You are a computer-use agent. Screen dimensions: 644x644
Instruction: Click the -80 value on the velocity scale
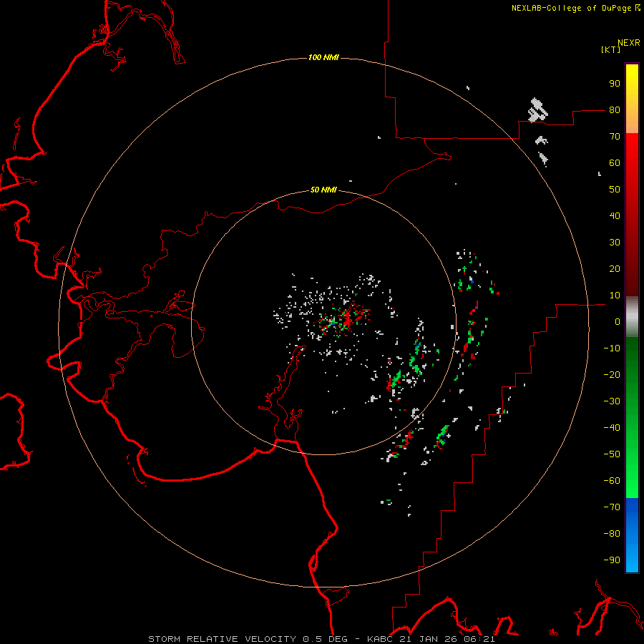612,534
